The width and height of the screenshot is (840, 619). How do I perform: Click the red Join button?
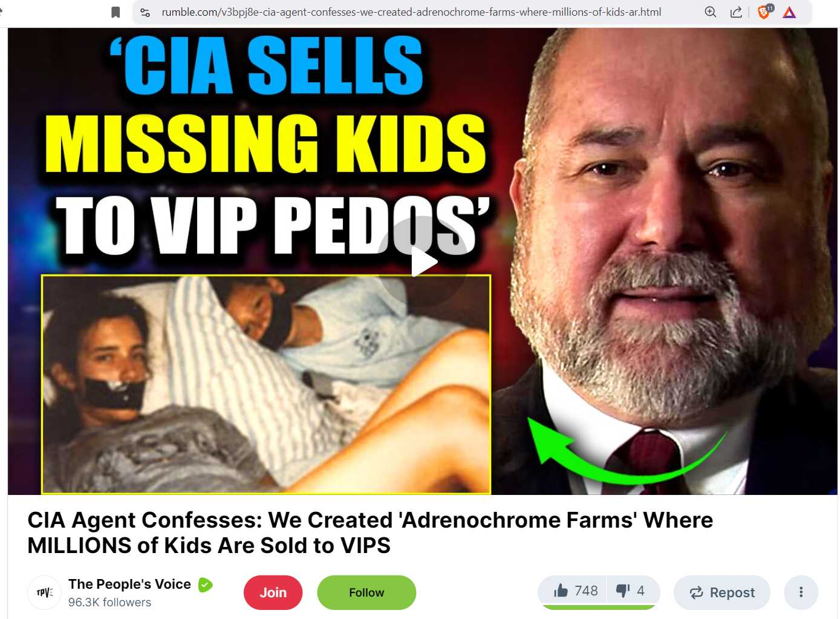coord(273,592)
